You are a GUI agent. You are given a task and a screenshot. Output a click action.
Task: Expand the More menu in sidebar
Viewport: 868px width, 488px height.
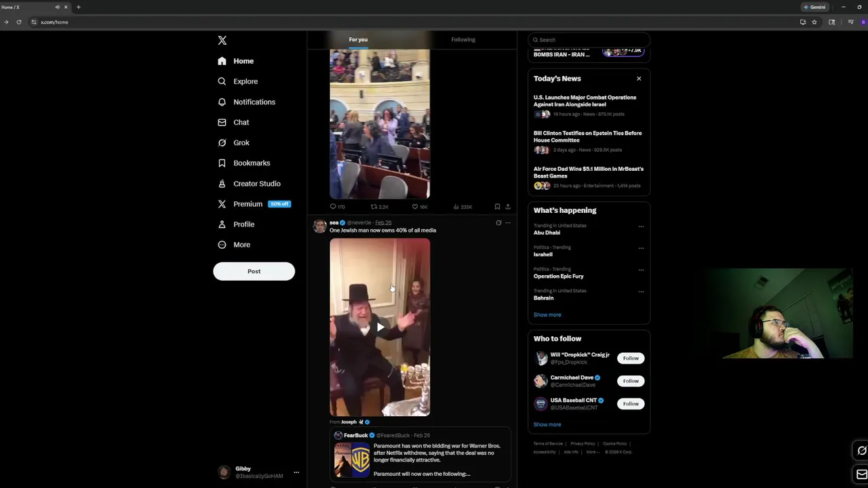click(x=234, y=245)
